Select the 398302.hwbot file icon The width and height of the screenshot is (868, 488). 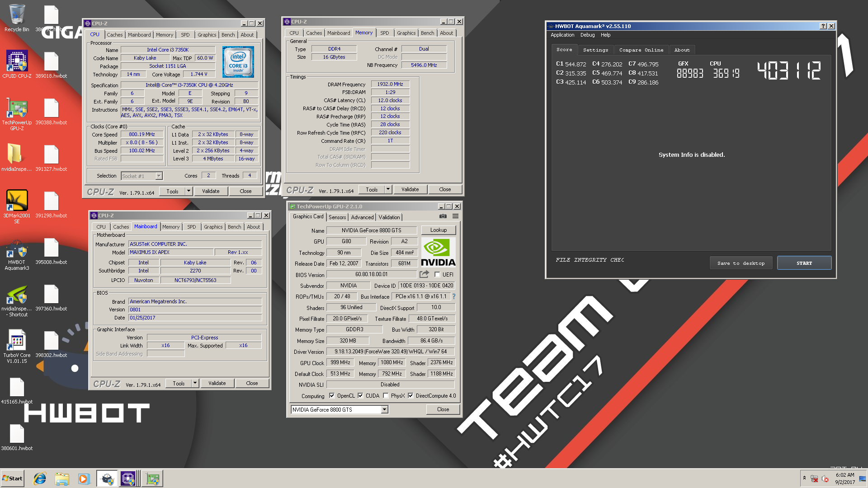click(x=51, y=344)
